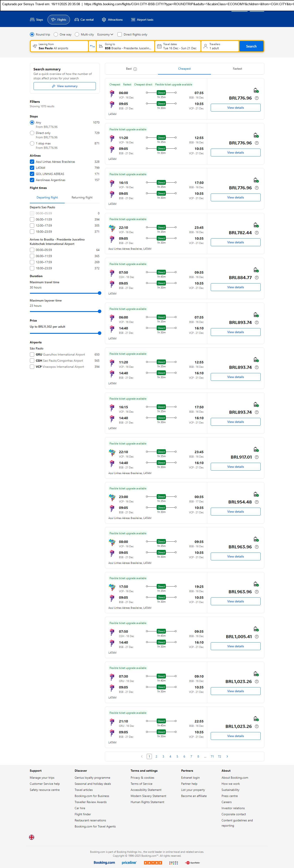The width and height of the screenshot is (294, 868).
Task: Click the help icon beside BRL782.44 price
Action: click(x=257, y=233)
